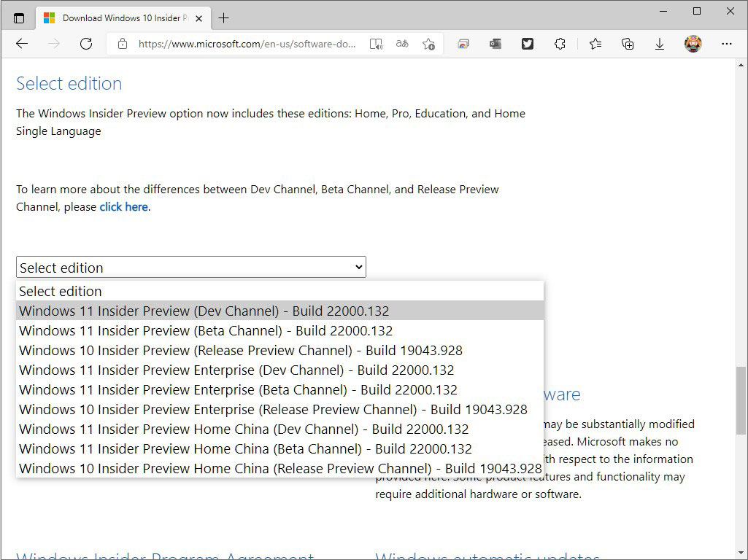Screen dimensions: 748x560
Task: Open a new browser tab
Action: (224, 18)
